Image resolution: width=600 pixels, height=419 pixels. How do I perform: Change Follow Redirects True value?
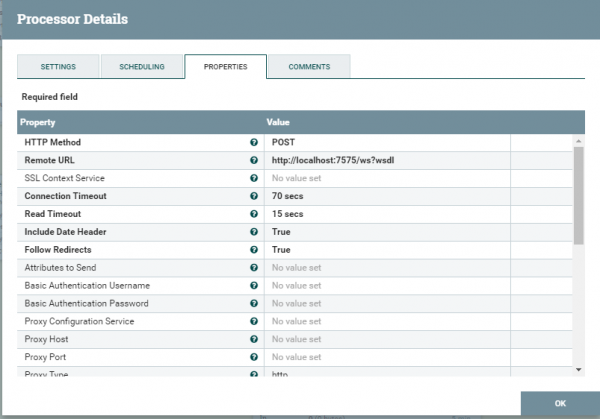click(386, 250)
